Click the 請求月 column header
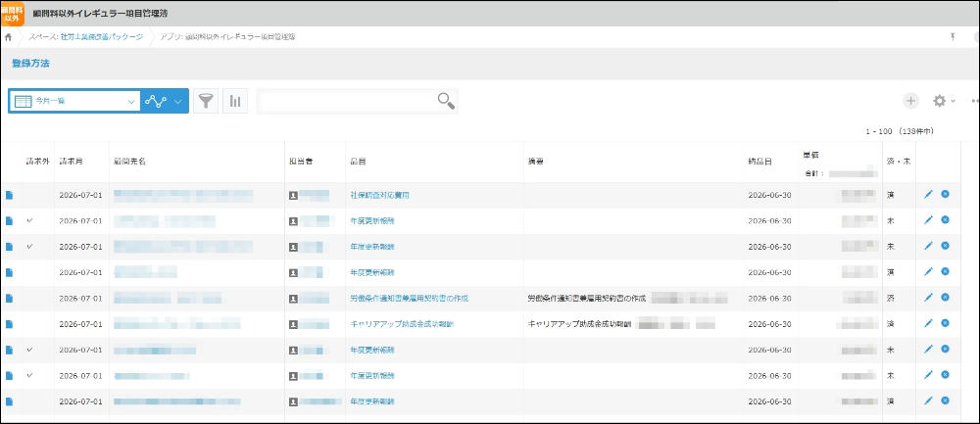The width and height of the screenshot is (980, 424). (71, 162)
